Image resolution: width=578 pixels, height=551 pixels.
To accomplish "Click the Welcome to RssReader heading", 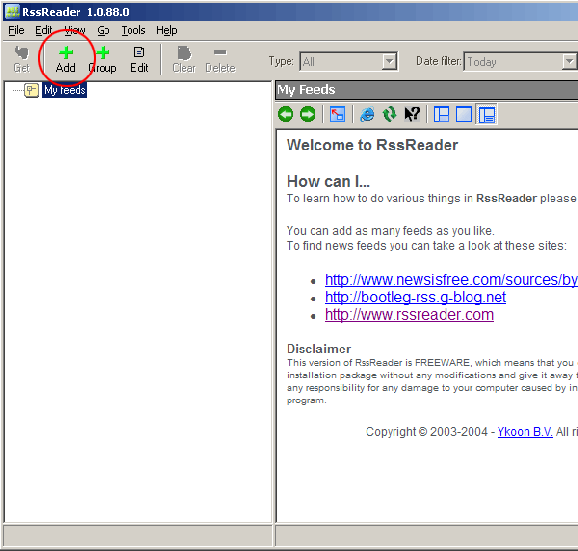I will (x=372, y=145).
